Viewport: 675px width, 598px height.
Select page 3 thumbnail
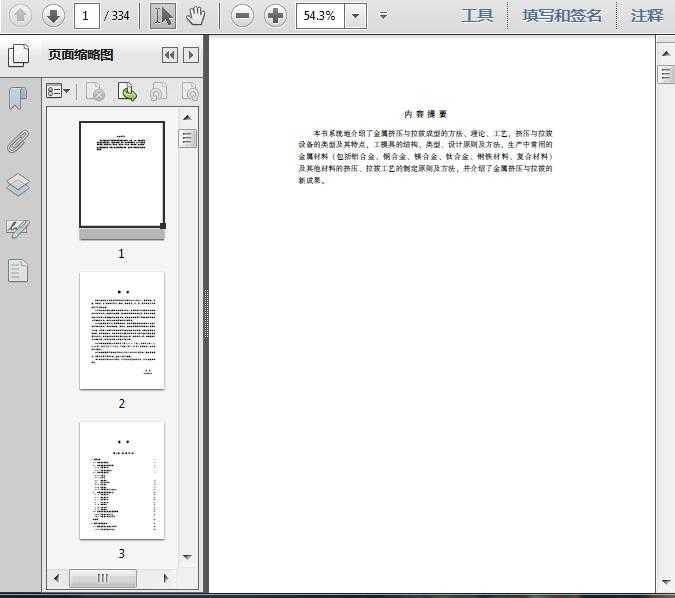pos(122,480)
